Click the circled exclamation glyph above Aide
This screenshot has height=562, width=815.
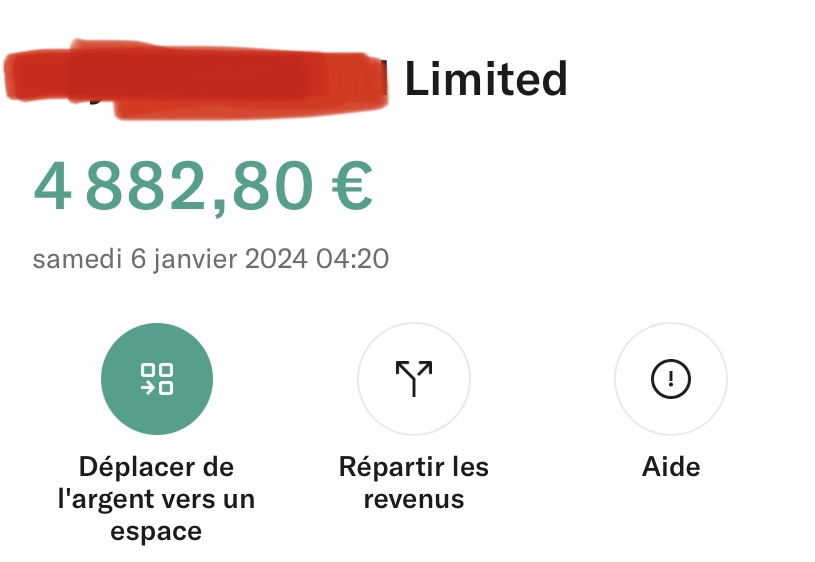(x=671, y=379)
